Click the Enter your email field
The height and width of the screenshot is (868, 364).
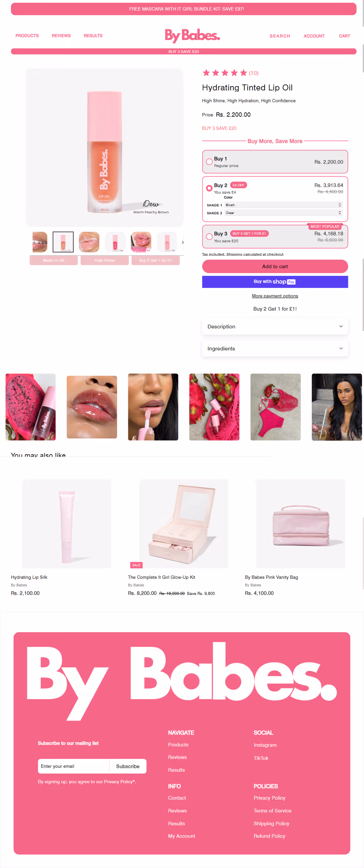tap(73, 766)
